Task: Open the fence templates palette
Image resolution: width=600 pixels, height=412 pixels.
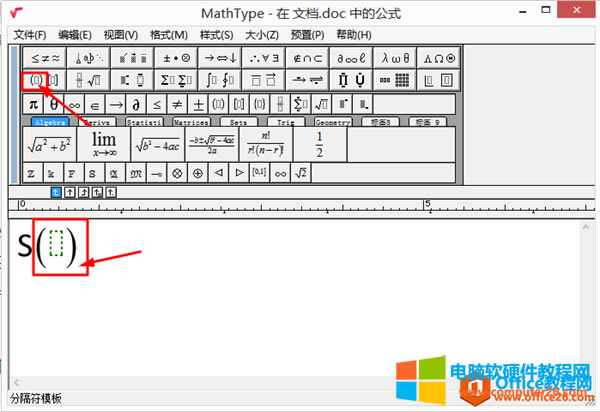Action: click(x=45, y=80)
